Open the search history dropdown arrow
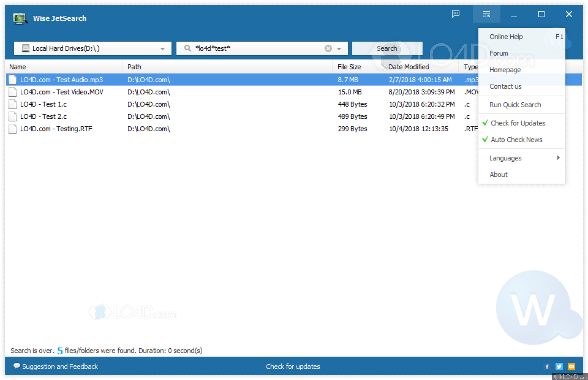 pyautogui.click(x=339, y=49)
